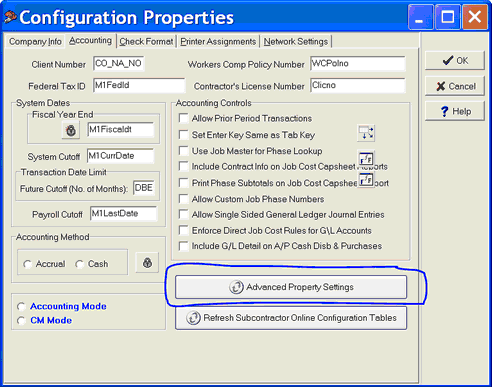Screen dimensions: 492x387
Task: Minimize the Configuration Properties window
Action: (421, 17)
